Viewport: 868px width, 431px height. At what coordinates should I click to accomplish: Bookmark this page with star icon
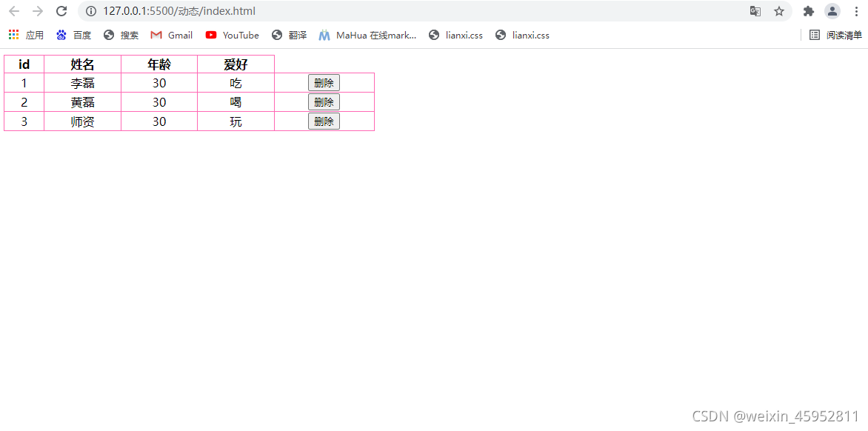pos(779,11)
